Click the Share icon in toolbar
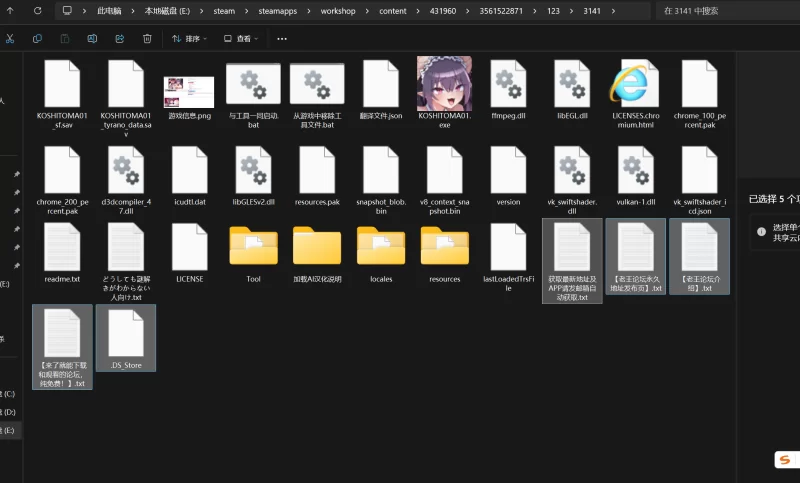 coord(120,39)
